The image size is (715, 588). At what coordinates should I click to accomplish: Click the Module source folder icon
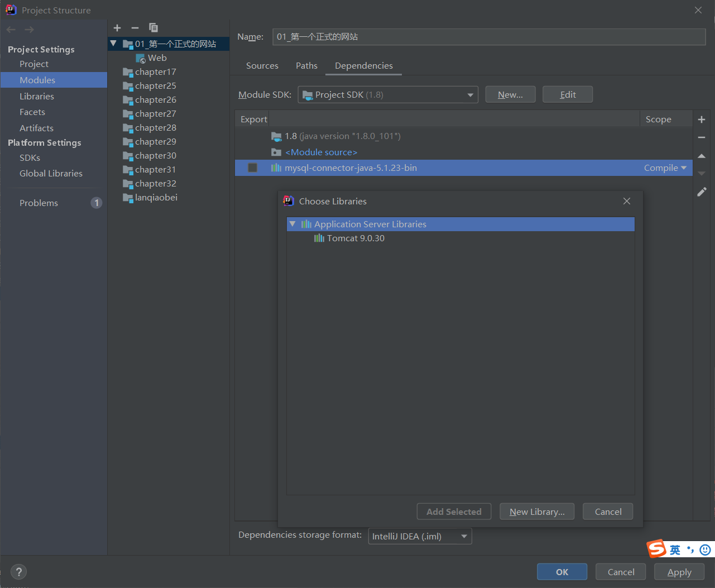click(276, 152)
